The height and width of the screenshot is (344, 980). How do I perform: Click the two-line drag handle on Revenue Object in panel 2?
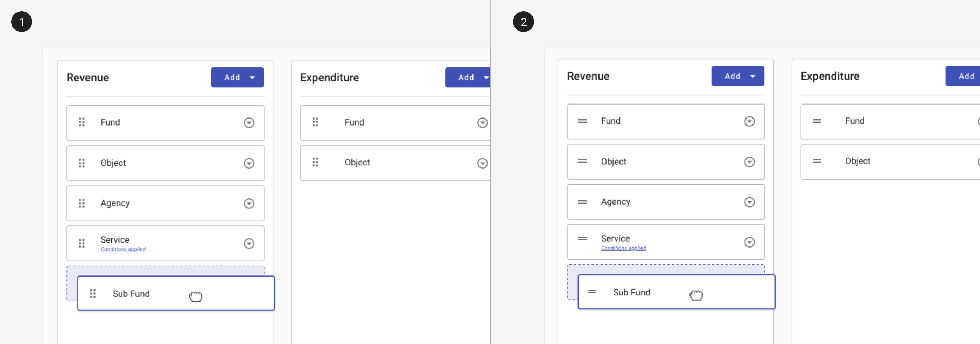coord(582,161)
